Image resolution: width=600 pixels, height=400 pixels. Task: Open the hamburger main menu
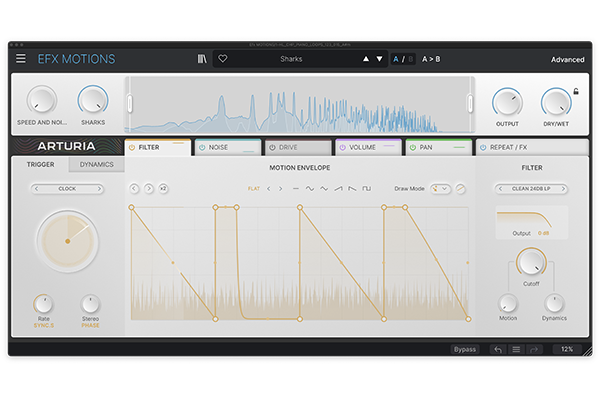click(x=20, y=59)
